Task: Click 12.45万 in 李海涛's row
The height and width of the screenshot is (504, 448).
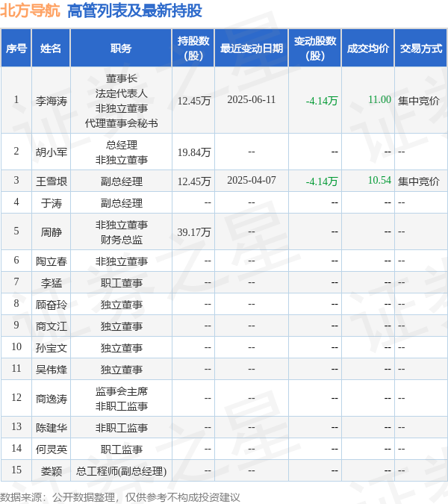Action: 194,101
